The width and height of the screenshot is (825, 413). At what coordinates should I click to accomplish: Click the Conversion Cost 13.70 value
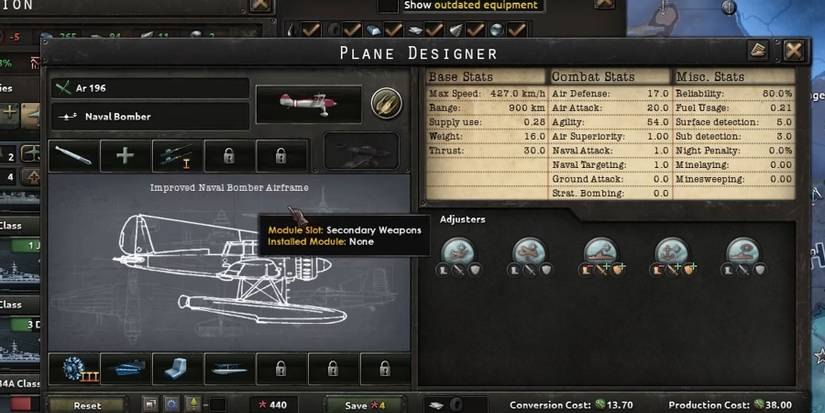point(619,405)
